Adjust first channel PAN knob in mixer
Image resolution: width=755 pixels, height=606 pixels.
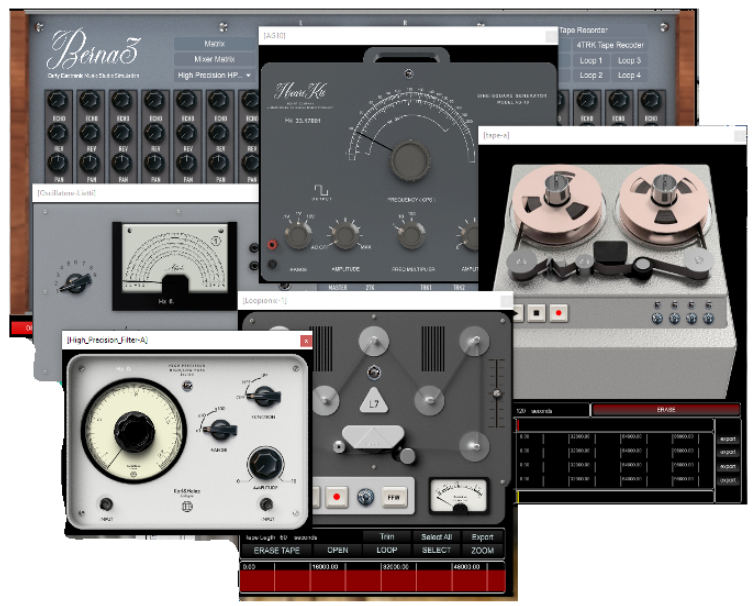pyautogui.click(x=57, y=164)
